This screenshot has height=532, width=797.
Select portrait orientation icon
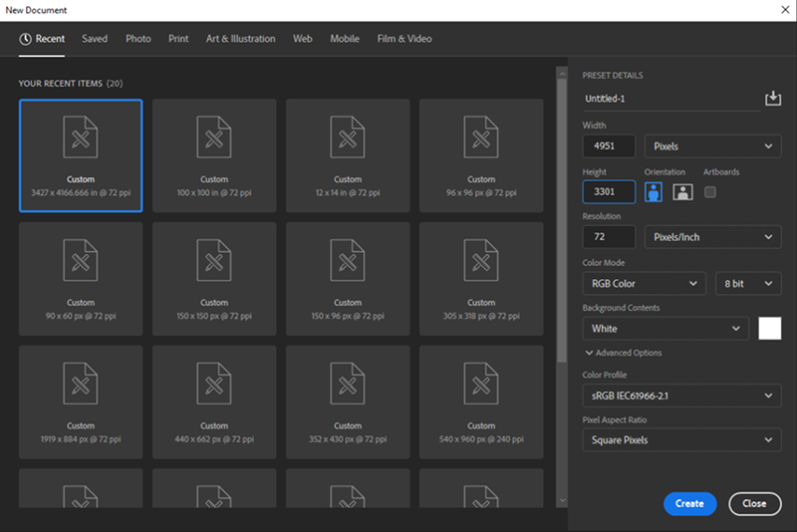[x=654, y=192]
